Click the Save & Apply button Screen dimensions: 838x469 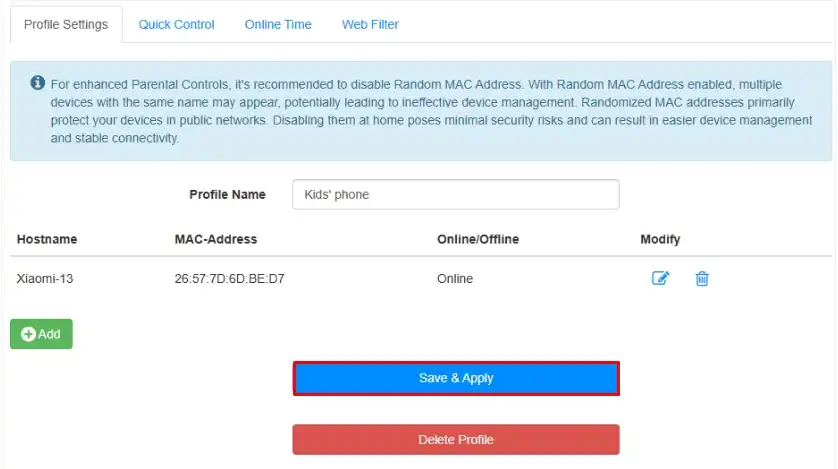456,378
